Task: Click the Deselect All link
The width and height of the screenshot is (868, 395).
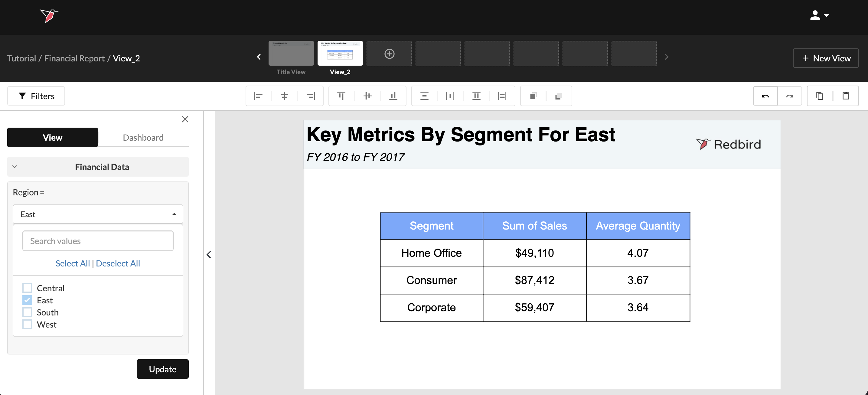Action: [118, 263]
